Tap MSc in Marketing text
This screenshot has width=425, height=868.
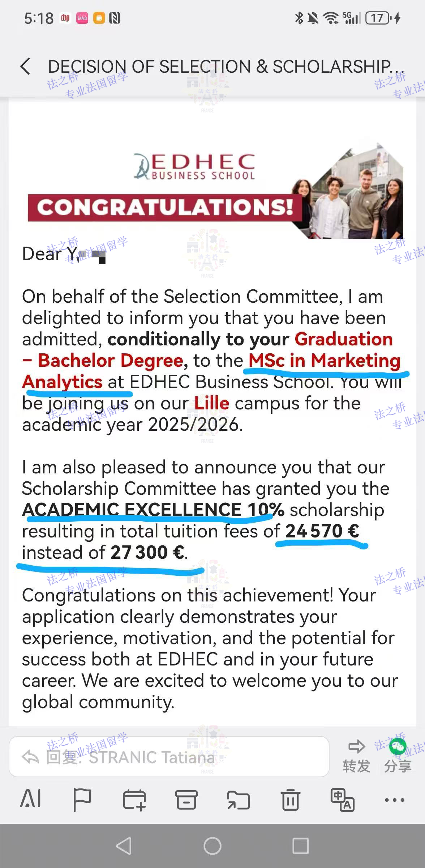(324, 361)
